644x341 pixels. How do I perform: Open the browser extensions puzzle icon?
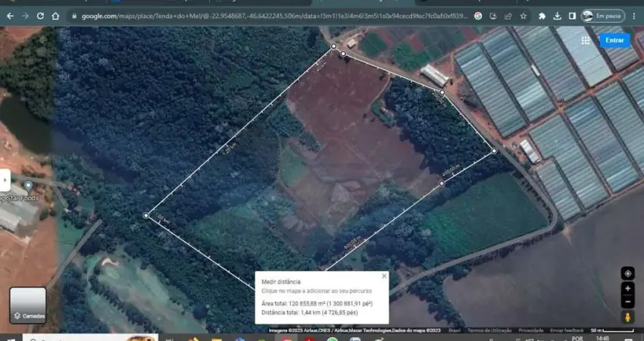542,15
